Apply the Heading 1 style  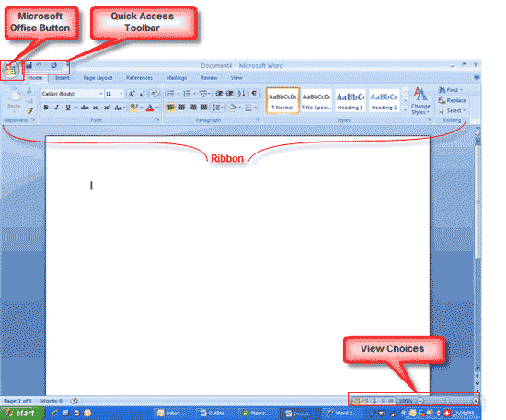[x=351, y=100]
